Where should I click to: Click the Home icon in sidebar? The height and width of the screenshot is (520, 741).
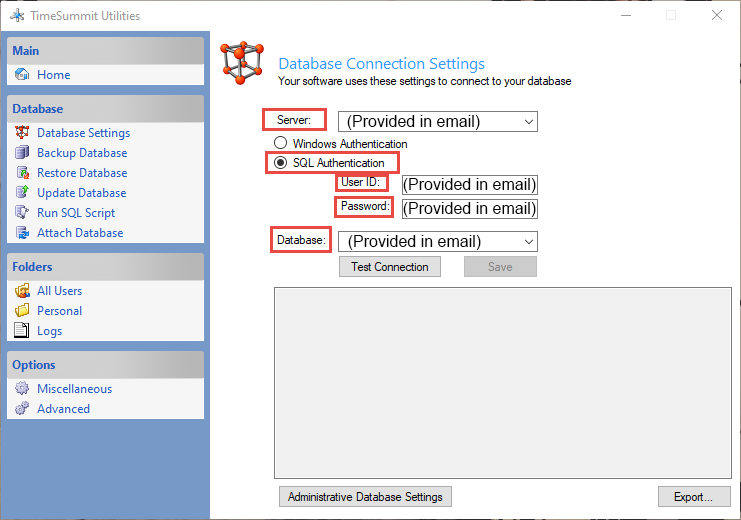(x=22, y=75)
